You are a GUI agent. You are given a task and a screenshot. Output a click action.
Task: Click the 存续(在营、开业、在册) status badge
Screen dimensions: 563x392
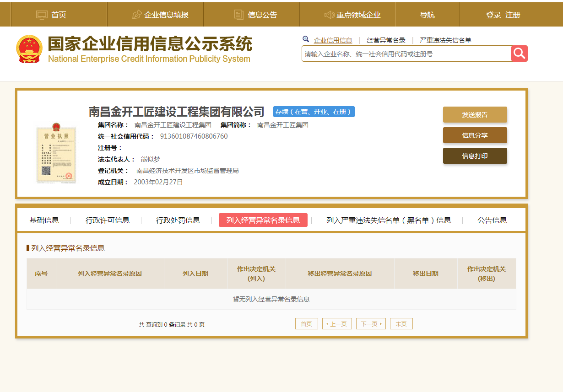pyautogui.click(x=314, y=112)
